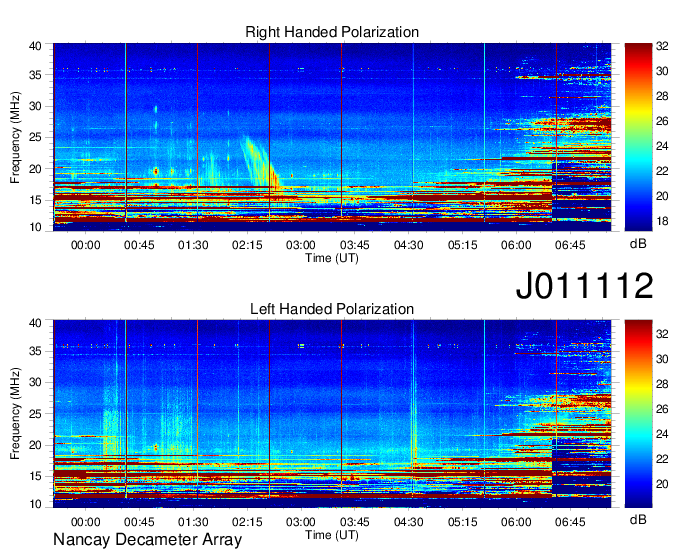Click the dB unit label of the Left Handed colorbar

coord(638,519)
